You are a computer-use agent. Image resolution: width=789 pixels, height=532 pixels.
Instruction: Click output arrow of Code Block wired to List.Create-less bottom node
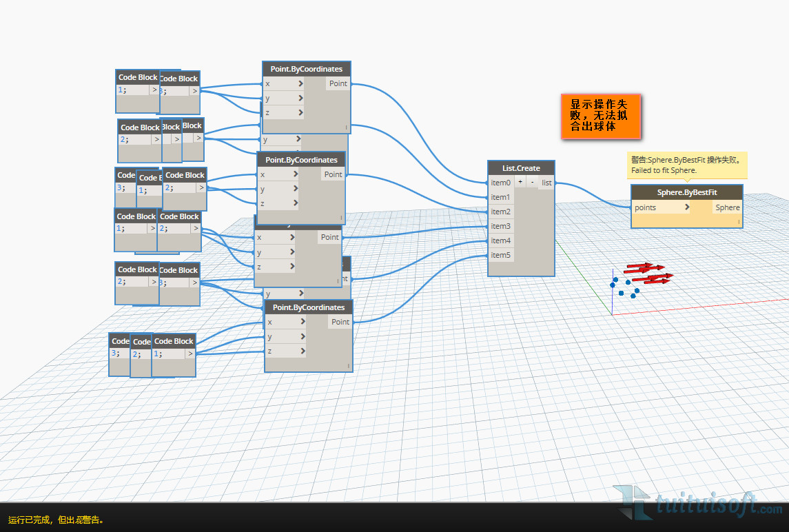[x=189, y=354]
